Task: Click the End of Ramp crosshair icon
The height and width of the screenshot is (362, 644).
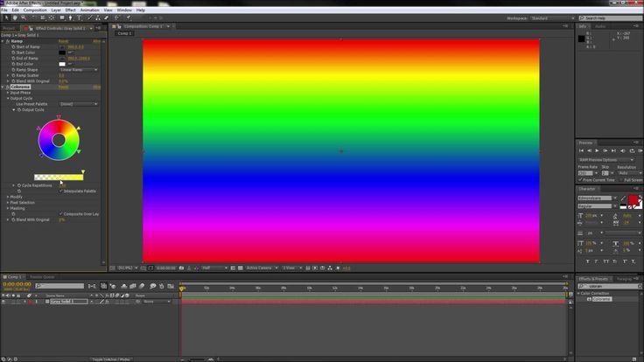Action: [62, 59]
